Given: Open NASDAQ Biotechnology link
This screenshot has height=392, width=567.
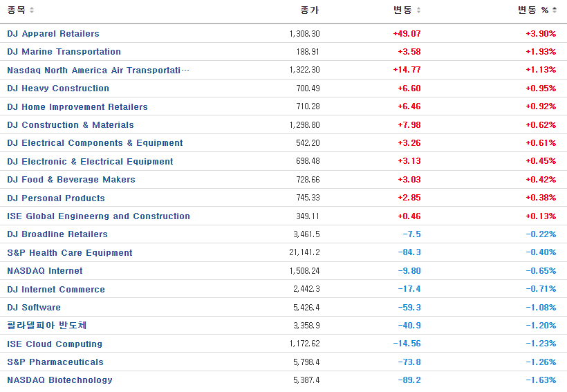Looking at the screenshot, I should pyautogui.click(x=59, y=380).
